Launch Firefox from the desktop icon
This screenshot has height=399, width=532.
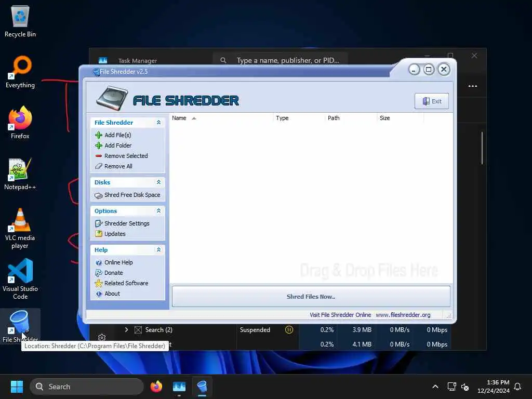point(20,123)
